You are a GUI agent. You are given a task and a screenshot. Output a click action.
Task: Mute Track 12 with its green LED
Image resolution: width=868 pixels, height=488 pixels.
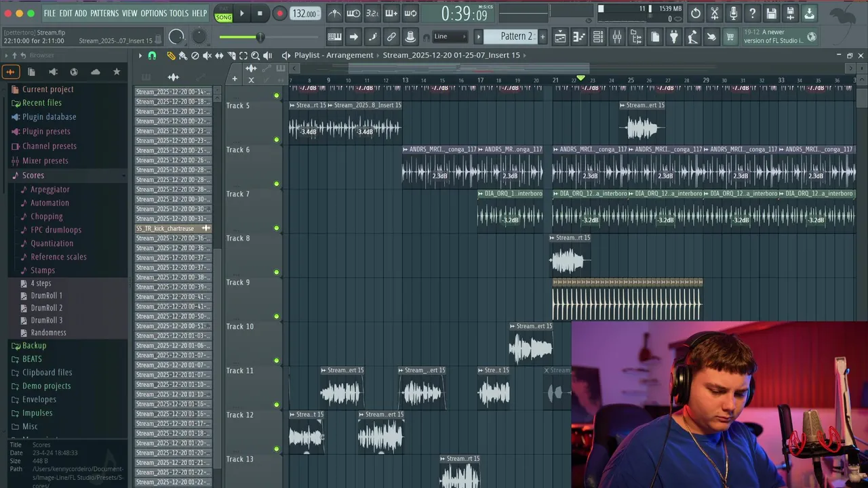(276, 449)
